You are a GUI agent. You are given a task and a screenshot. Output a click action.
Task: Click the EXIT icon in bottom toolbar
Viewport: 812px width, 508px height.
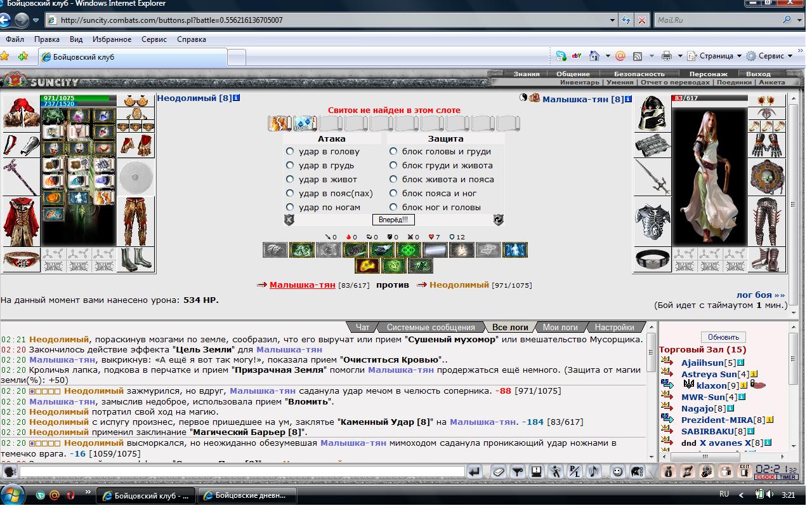click(x=744, y=471)
